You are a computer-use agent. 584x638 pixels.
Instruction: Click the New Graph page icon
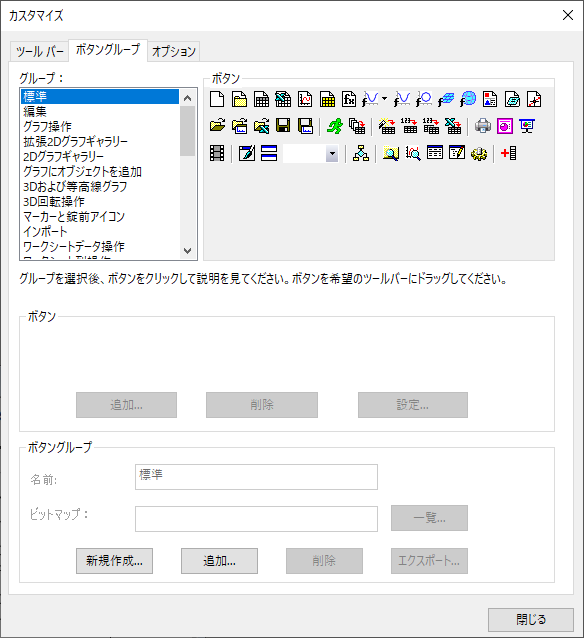click(305, 99)
